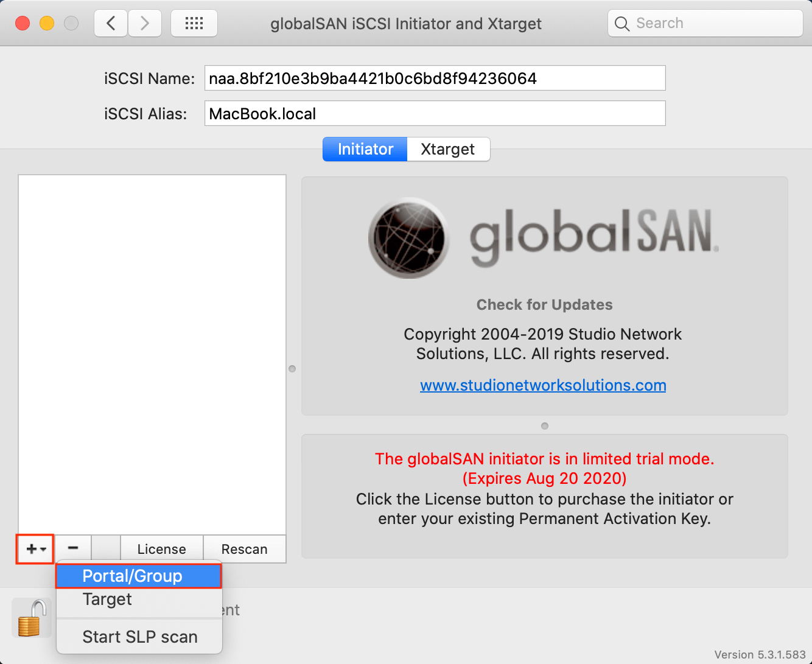Screen dimensions: 812x664
Task: Open www.studionetworksolutions.com link
Action: [543, 385]
